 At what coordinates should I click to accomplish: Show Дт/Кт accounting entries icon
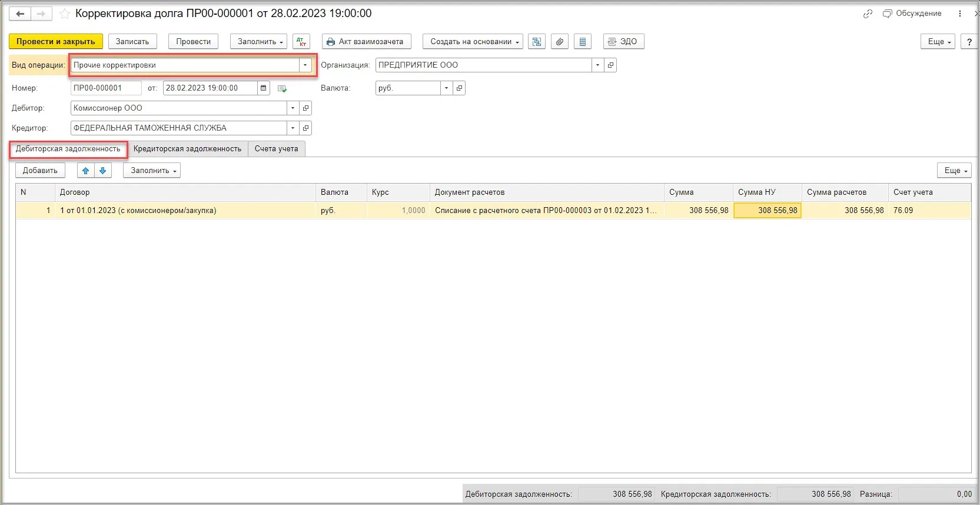pos(301,42)
